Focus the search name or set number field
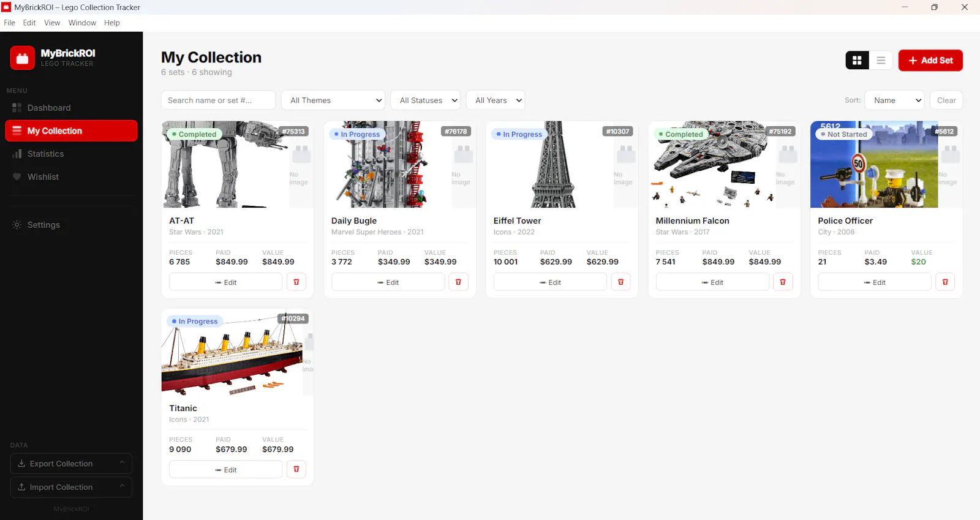This screenshot has width=980, height=520. (x=218, y=100)
